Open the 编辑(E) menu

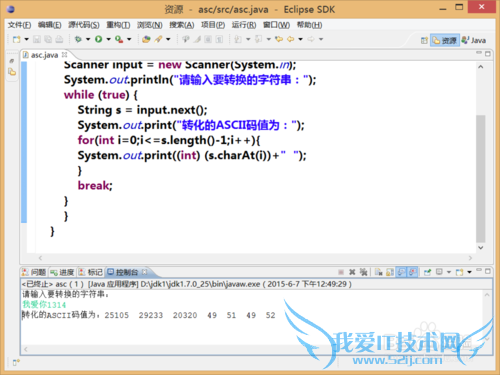click(49, 25)
